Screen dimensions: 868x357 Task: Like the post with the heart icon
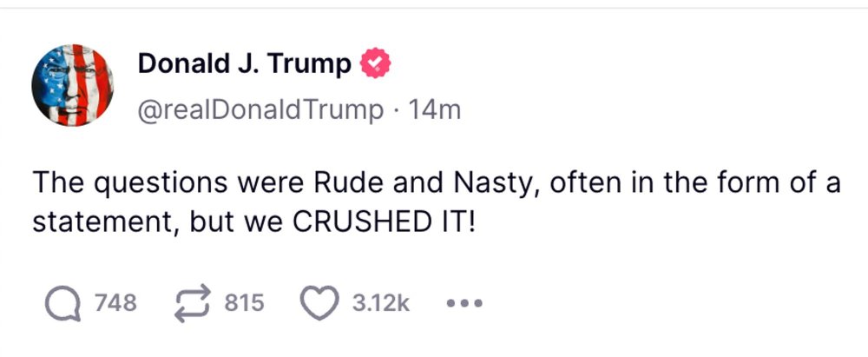click(x=320, y=303)
